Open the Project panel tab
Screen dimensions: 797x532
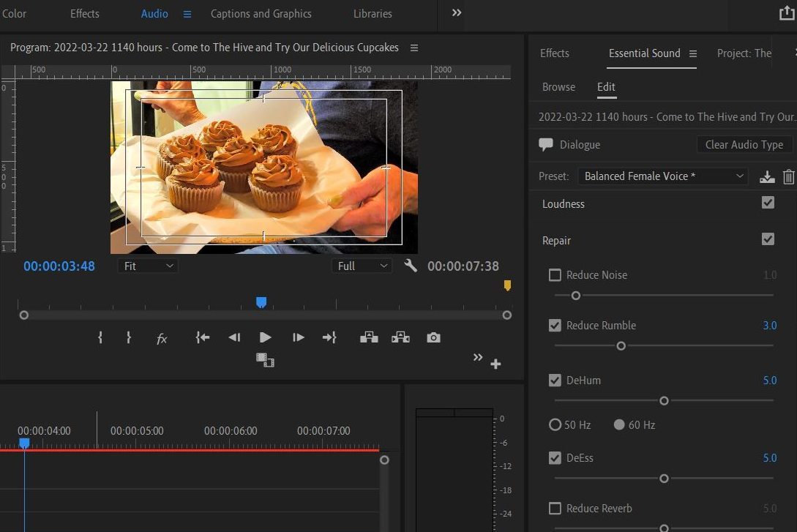click(744, 53)
